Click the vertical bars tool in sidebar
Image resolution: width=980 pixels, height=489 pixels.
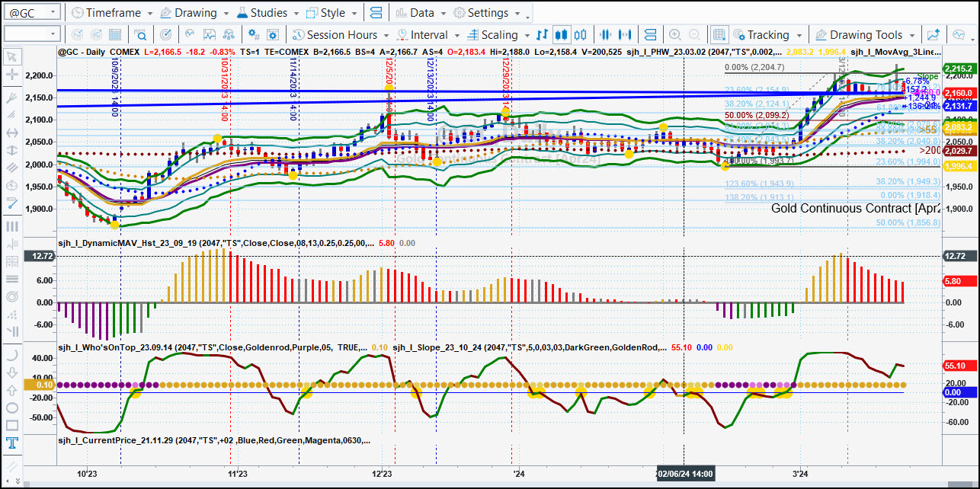point(12,226)
